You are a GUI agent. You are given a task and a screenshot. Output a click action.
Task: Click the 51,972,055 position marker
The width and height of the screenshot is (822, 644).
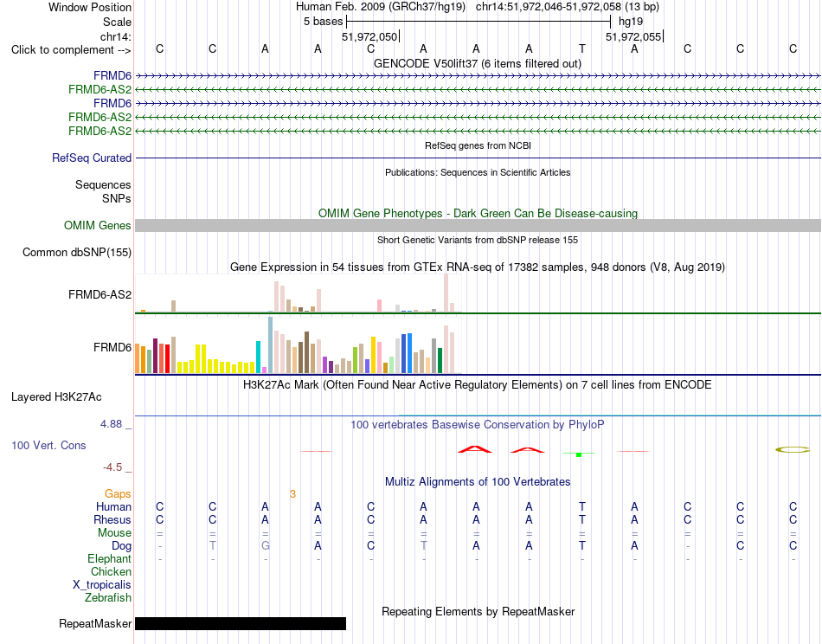[633, 36]
